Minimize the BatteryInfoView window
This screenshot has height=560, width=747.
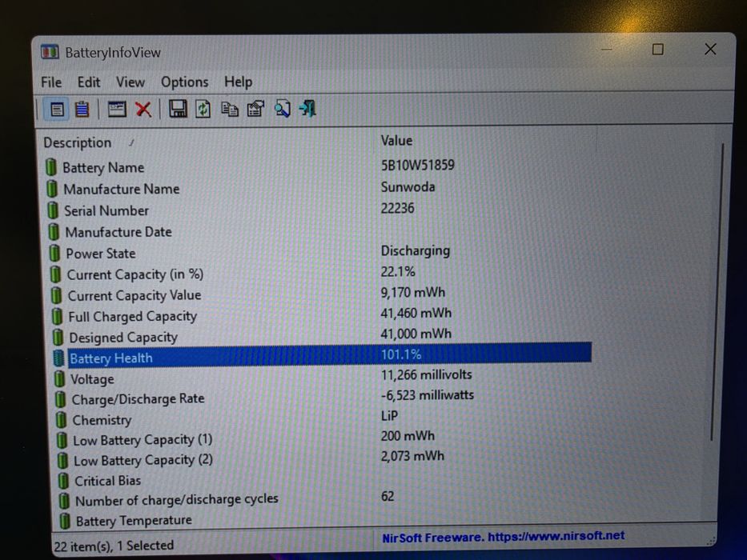[606, 50]
